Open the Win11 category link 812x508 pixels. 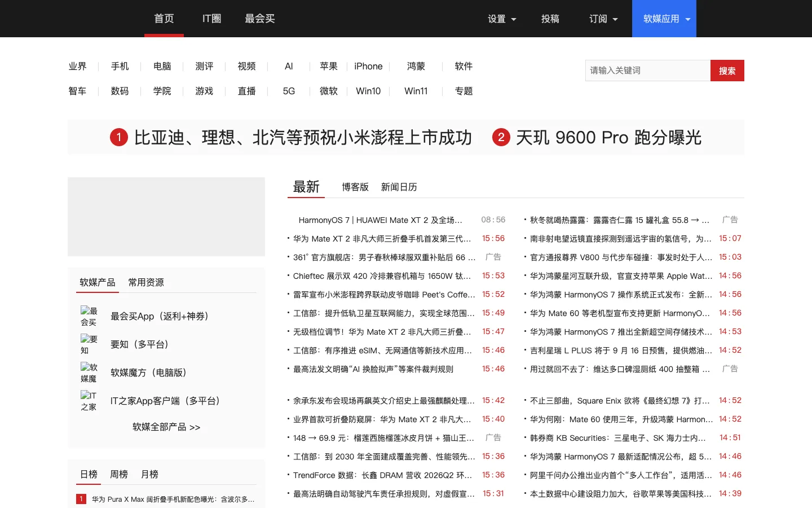(x=416, y=91)
